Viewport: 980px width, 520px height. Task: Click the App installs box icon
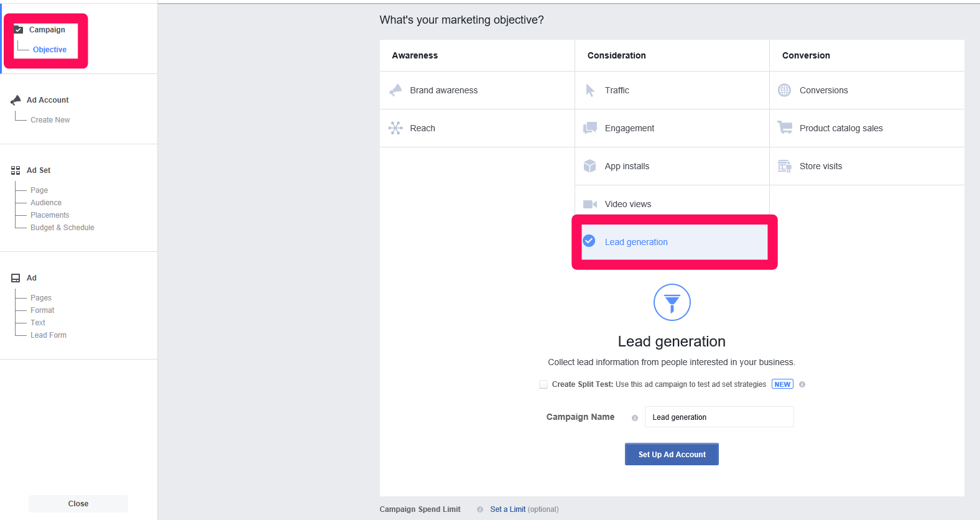pos(590,166)
